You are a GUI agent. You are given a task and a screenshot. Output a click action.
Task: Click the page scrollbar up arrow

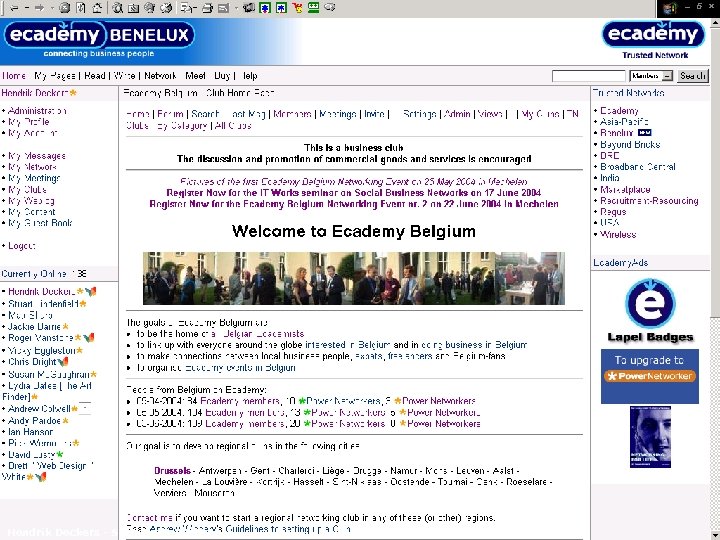[x=715, y=23]
